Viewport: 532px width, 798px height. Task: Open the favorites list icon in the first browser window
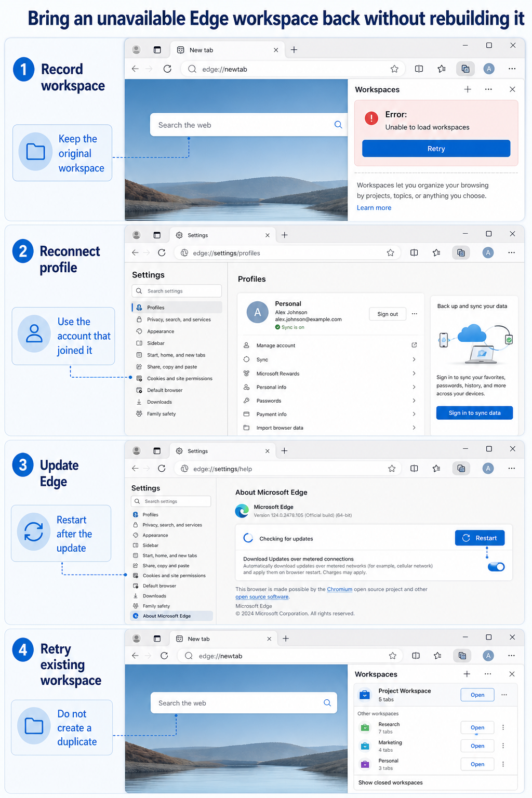point(442,69)
